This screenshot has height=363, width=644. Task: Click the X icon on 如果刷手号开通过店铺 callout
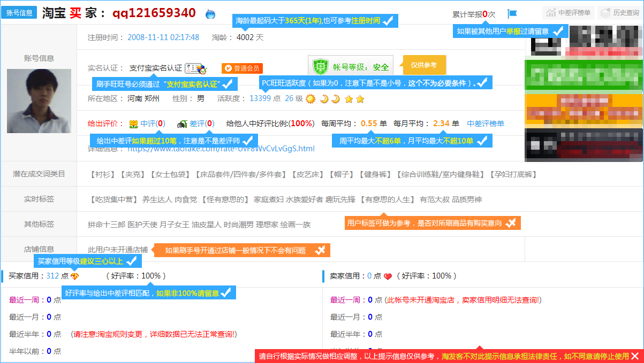[320, 250]
